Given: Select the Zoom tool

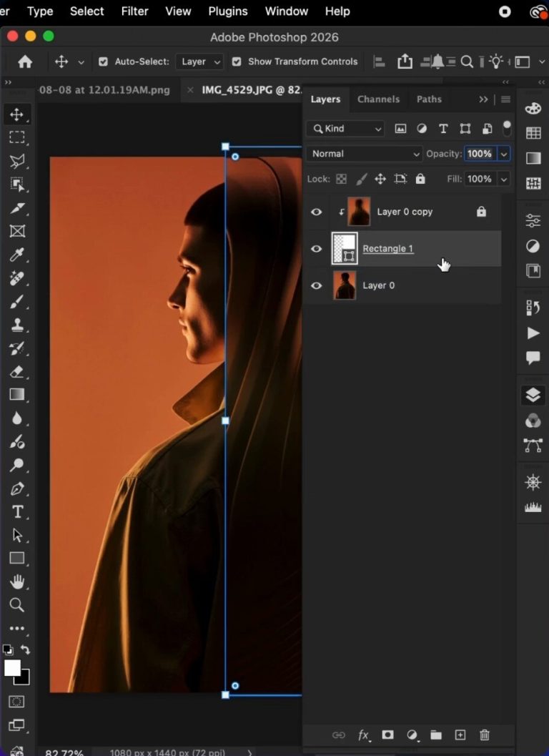Looking at the screenshot, I should 17,604.
